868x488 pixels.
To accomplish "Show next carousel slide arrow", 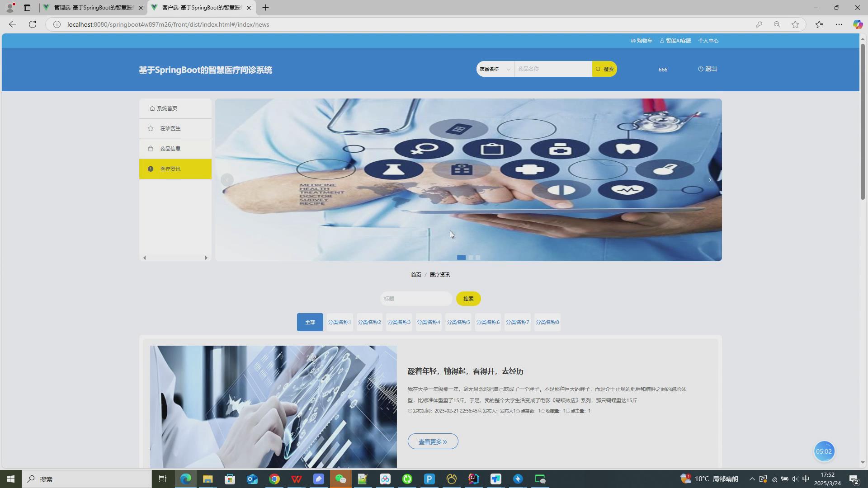I will (x=710, y=180).
